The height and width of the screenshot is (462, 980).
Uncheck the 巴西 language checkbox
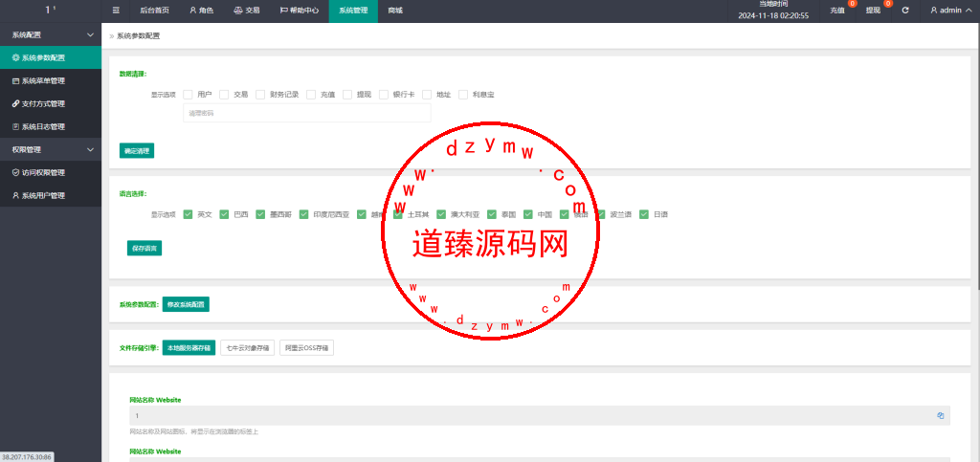click(x=224, y=214)
